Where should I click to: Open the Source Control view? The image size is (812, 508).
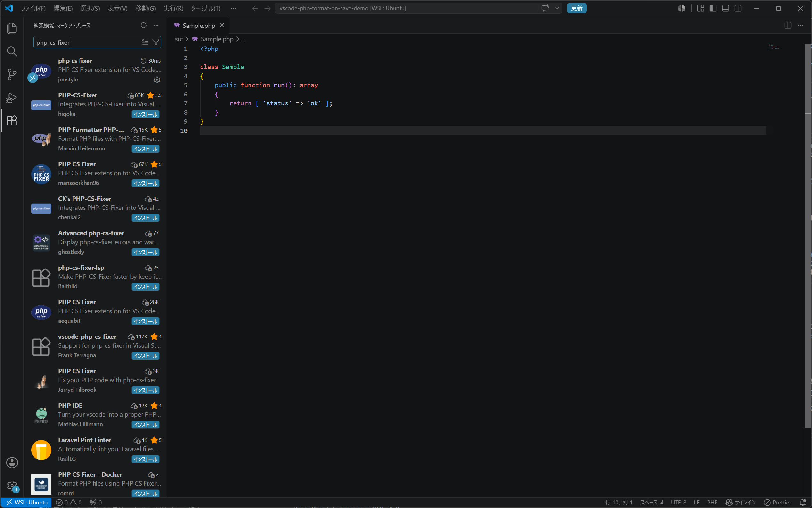tap(12, 74)
